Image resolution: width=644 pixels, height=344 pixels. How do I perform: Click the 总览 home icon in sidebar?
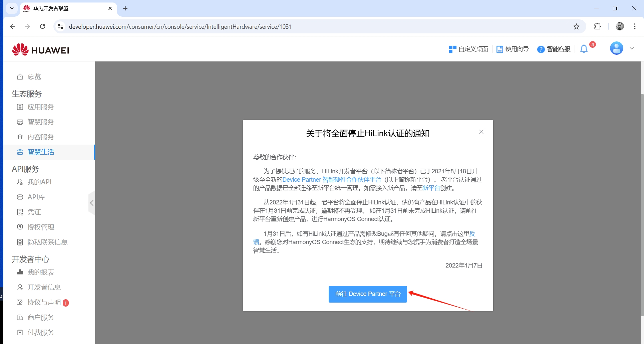pos(20,77)
